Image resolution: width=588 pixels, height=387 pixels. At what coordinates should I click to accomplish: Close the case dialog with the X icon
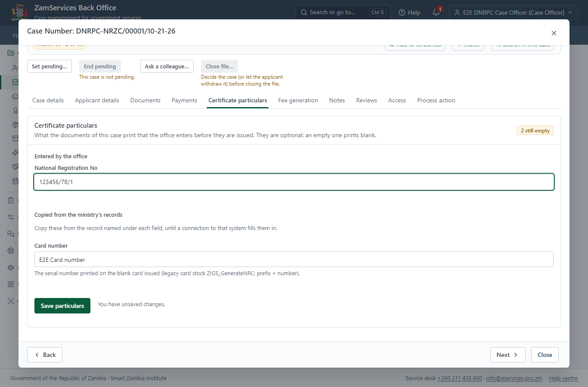(x=554, y=33)
